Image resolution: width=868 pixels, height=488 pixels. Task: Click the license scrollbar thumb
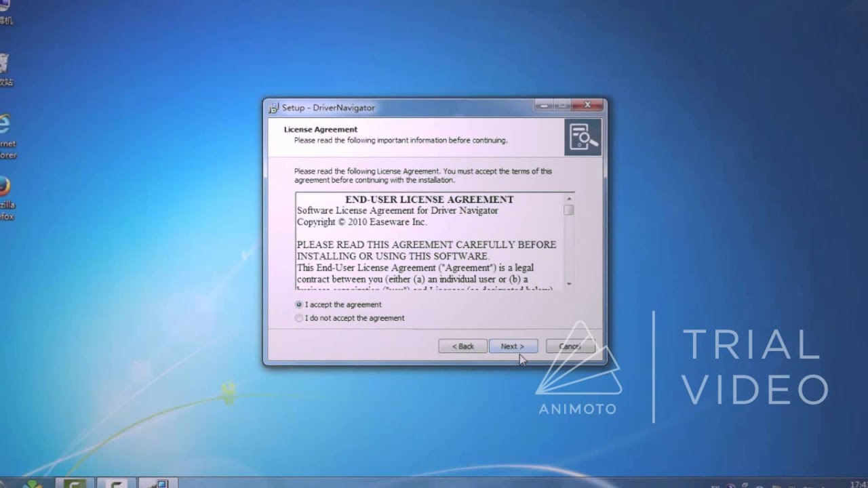[568, 210]
